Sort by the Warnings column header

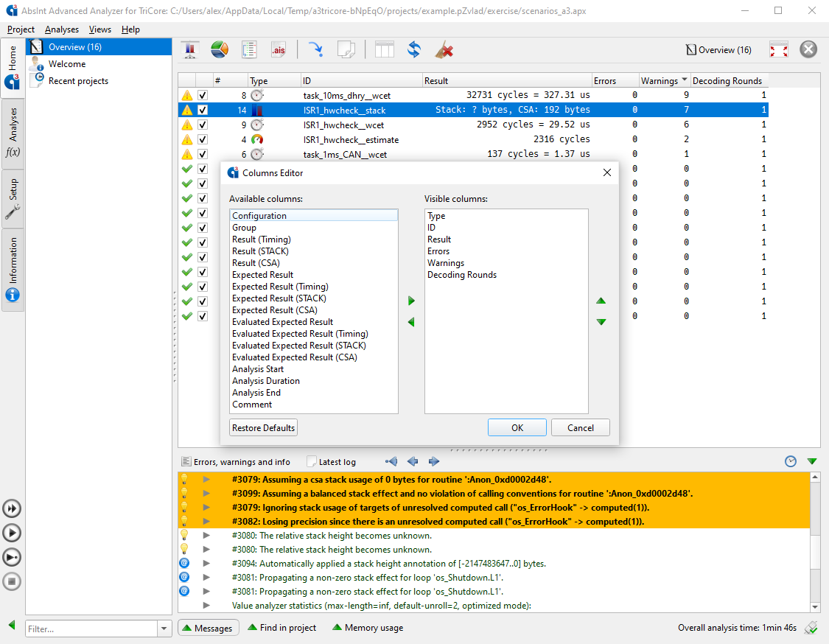tap(664, 80)
